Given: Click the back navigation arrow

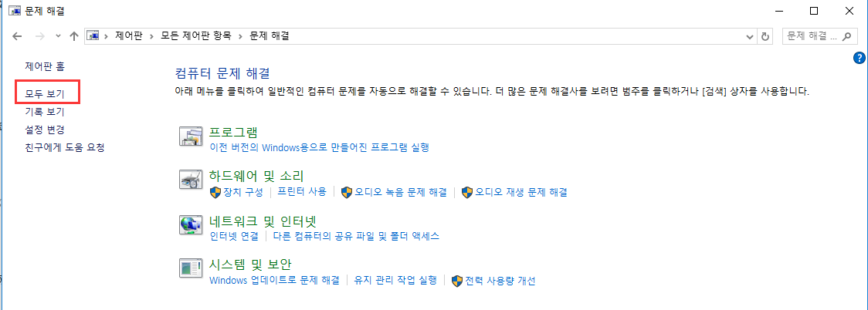Looking at the screenshot, I should pos(19,36).
